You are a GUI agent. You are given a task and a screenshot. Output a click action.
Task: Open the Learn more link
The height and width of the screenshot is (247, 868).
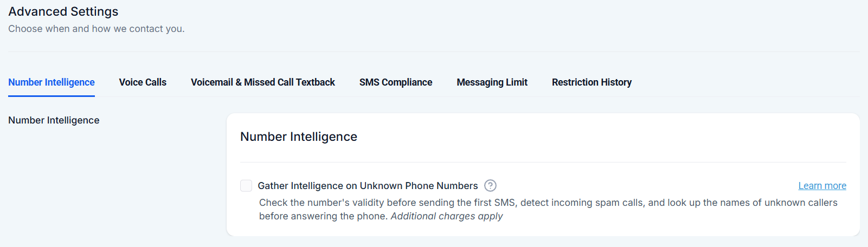(822, 186)
